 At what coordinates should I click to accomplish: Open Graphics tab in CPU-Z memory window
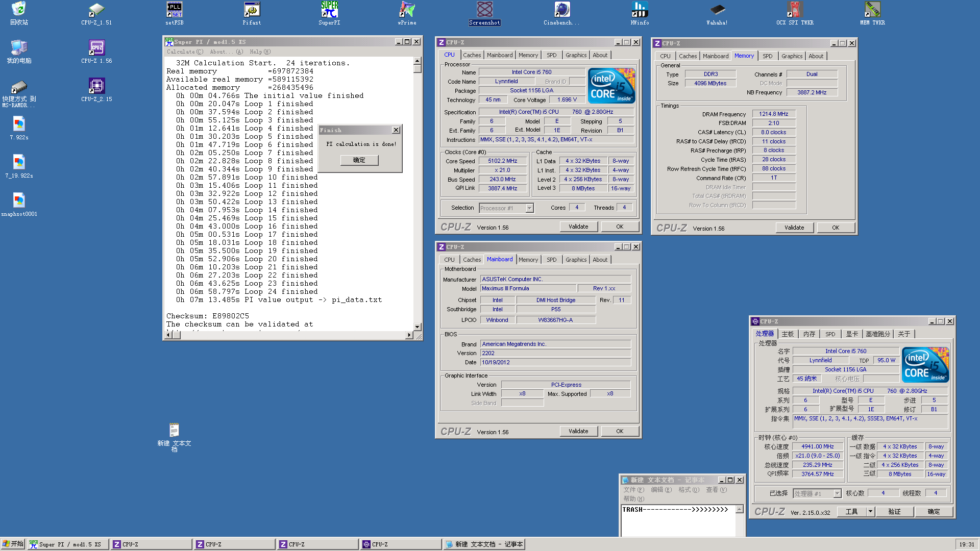(x=792, y=56)
